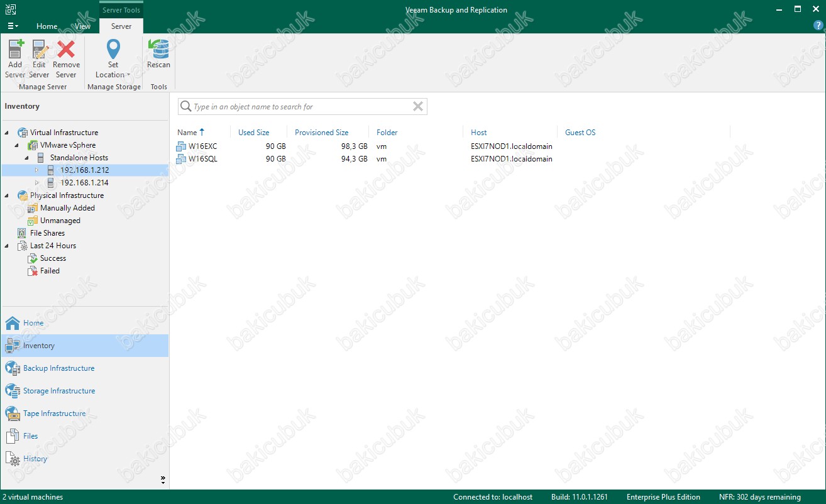Select the Unmanaged tree item
Viewport: 826px width, 504px height.
[x=60, y=221]
